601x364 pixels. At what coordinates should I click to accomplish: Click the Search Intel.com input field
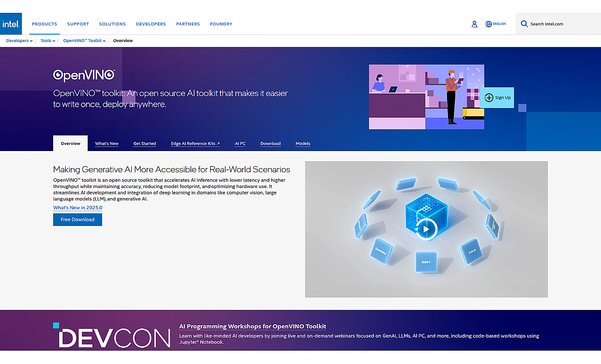[x=558, y=24]
